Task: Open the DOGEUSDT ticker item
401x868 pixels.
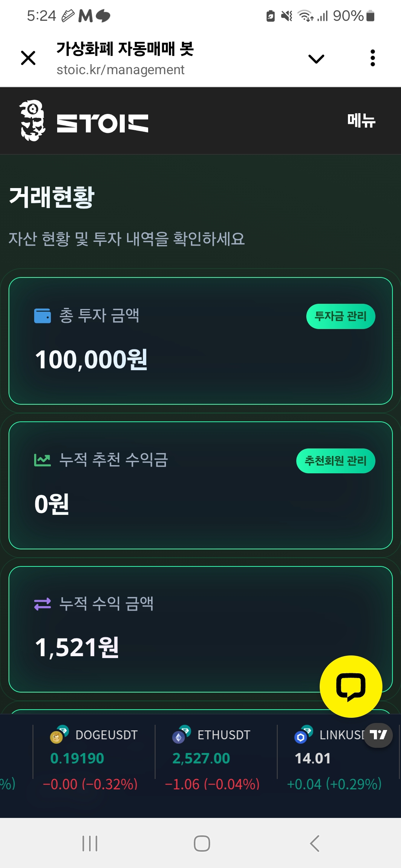Action: (94, 758)
